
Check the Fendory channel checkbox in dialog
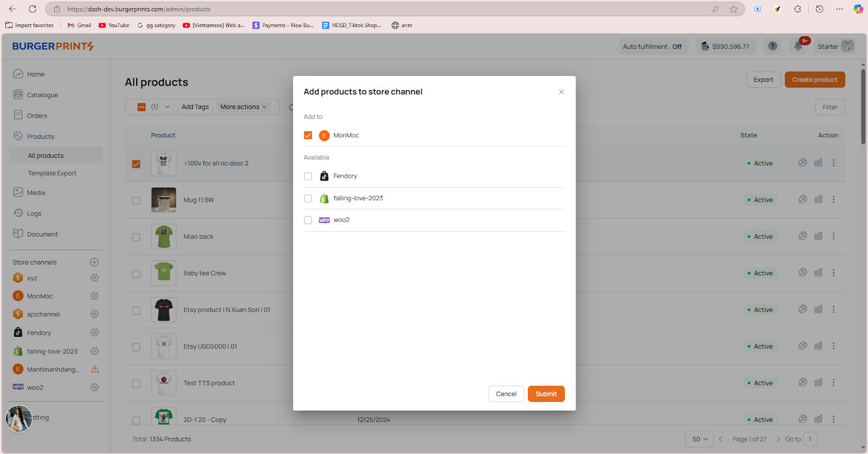308,176
